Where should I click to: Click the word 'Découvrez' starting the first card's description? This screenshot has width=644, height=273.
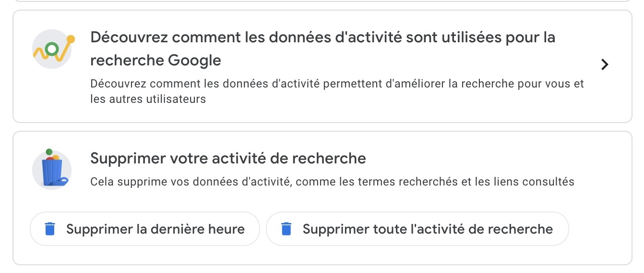117,84
